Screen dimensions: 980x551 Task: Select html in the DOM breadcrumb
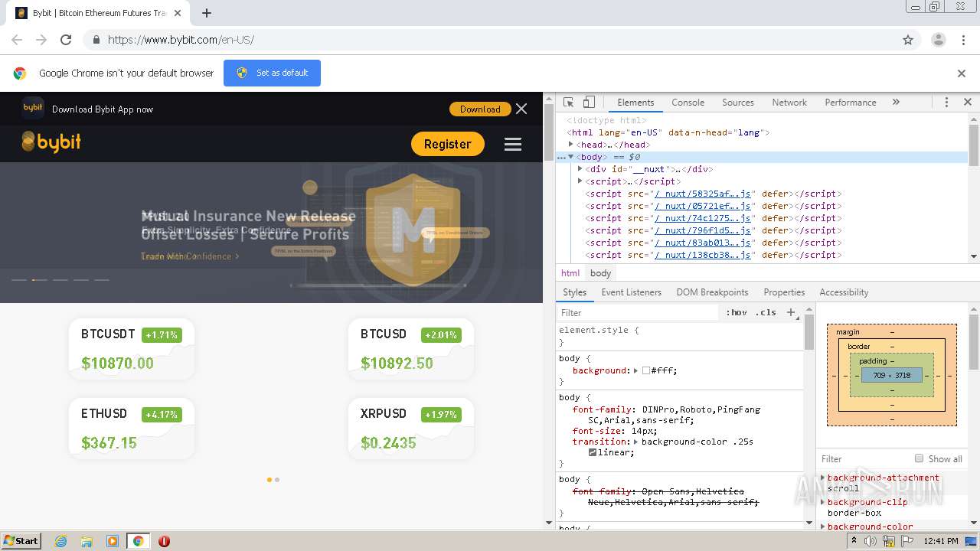click(x=570, y=273)
